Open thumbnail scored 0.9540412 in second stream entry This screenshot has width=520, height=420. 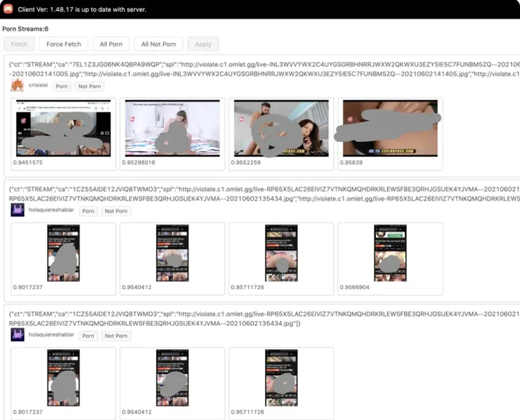[x=172, y=253]
